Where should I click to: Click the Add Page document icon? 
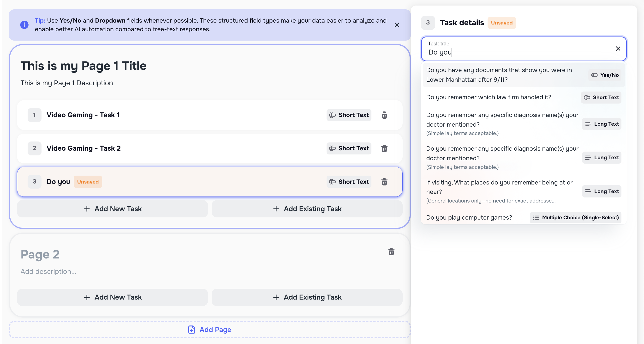(x=191, y=330)
